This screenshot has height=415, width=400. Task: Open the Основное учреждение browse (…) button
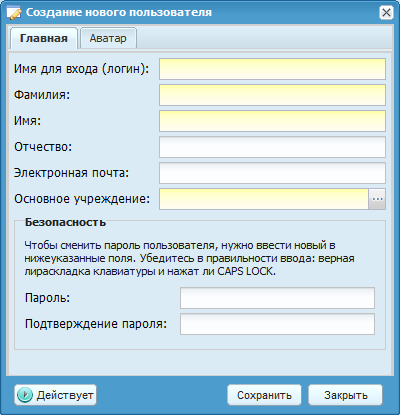point(377,199)
